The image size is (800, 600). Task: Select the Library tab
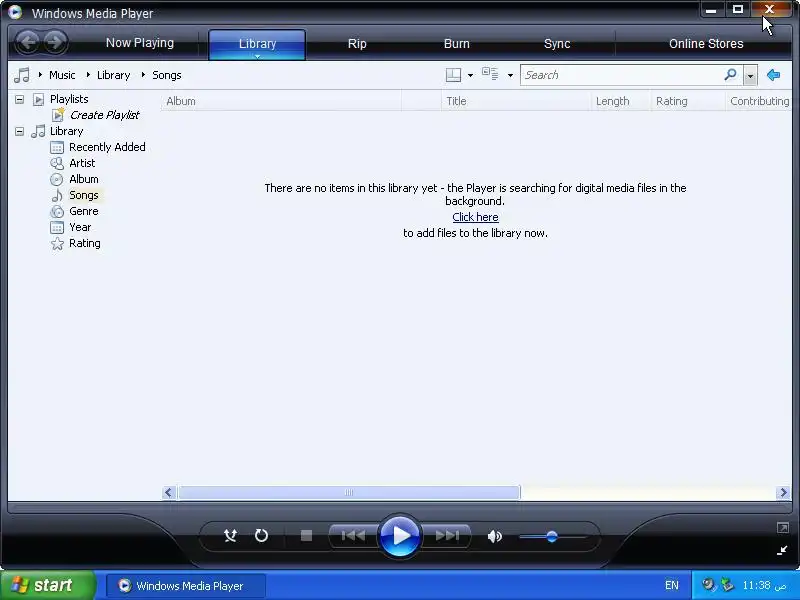point(257,44)
